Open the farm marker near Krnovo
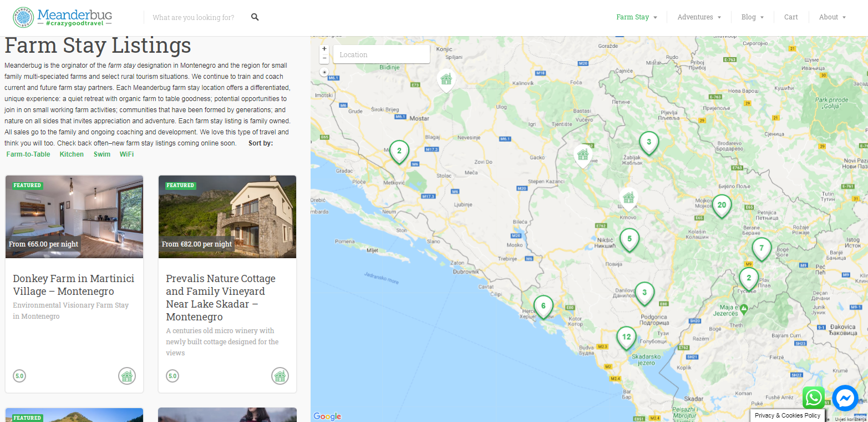868x422 pixels. click(x=628, y=198)
